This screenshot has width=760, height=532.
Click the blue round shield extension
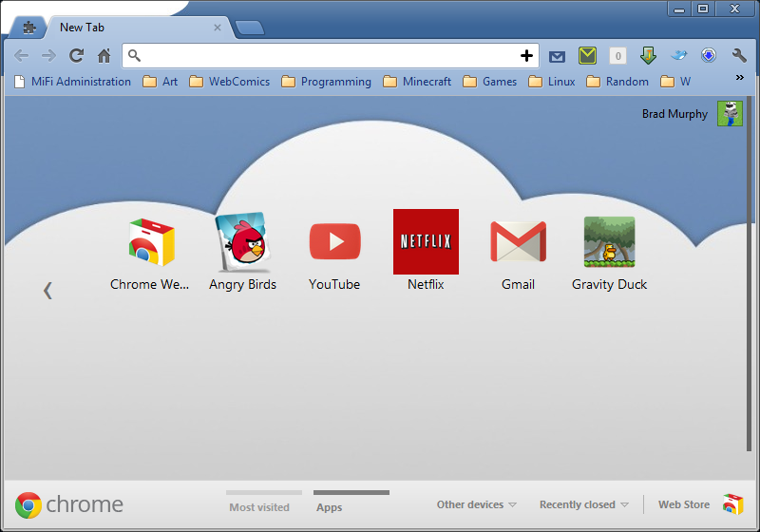[x=709, y=55]
